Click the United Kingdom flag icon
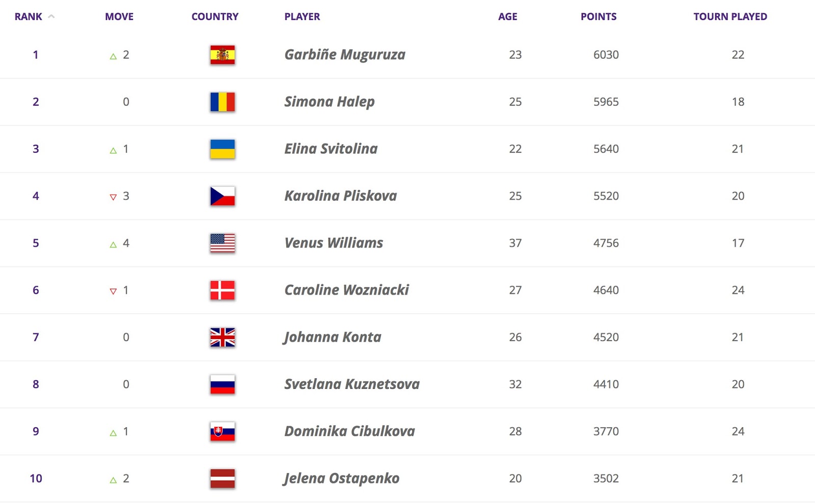 (223, 338)
